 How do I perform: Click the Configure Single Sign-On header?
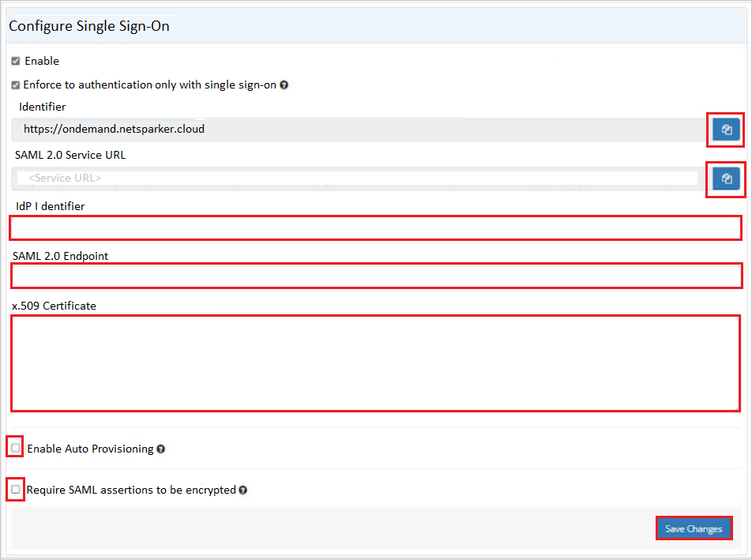[x=89, y=26]
